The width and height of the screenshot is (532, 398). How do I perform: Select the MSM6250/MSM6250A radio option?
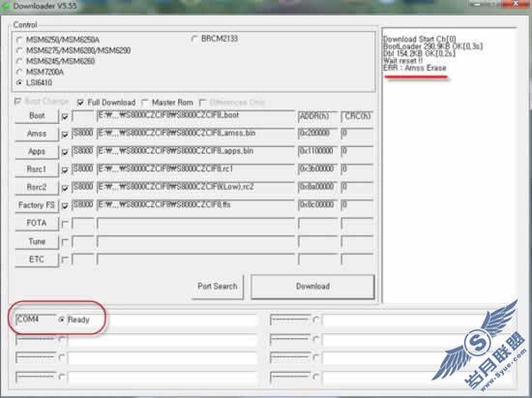pos(19,40)
